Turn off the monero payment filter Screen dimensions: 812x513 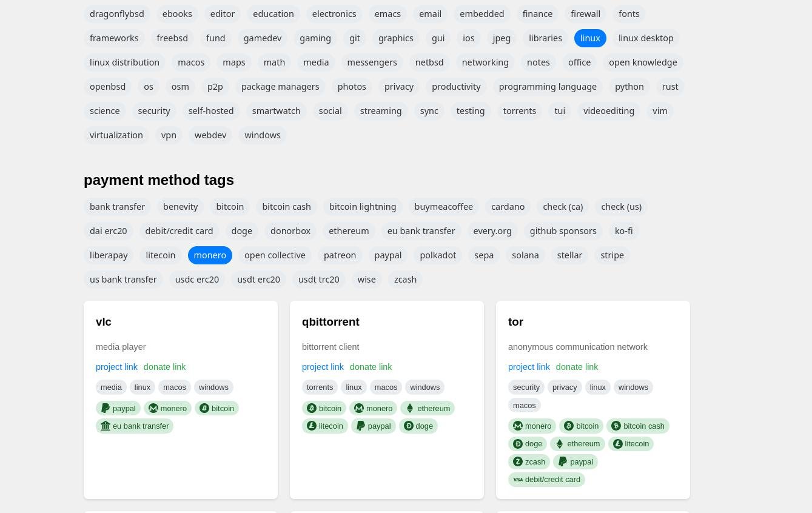(x=210, y=255)
